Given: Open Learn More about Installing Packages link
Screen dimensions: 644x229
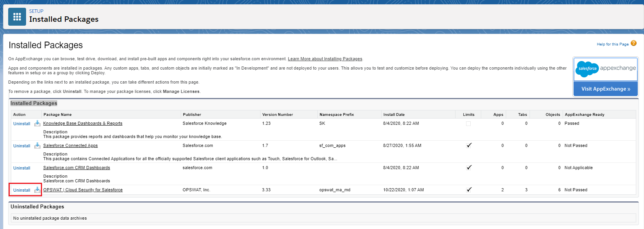Looking at the screenshot, I should click(x=325, y=59).
